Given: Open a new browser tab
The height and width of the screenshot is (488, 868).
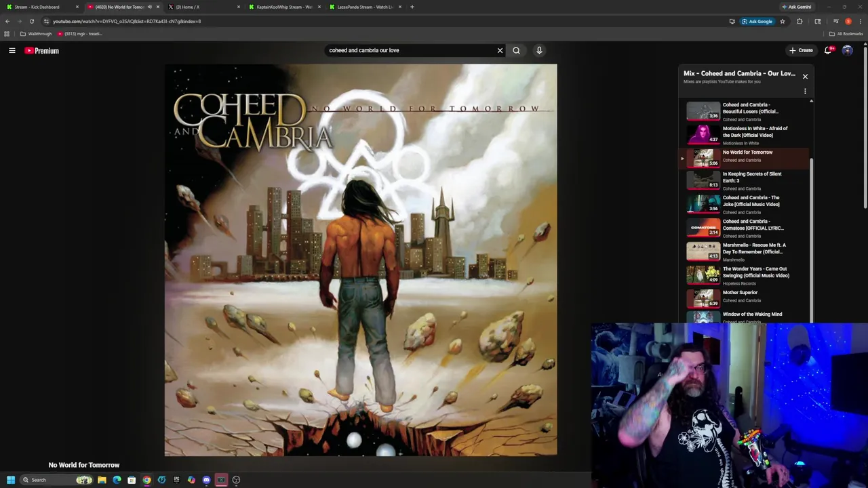Looking at the screenshot, I should tap(412, 7).
